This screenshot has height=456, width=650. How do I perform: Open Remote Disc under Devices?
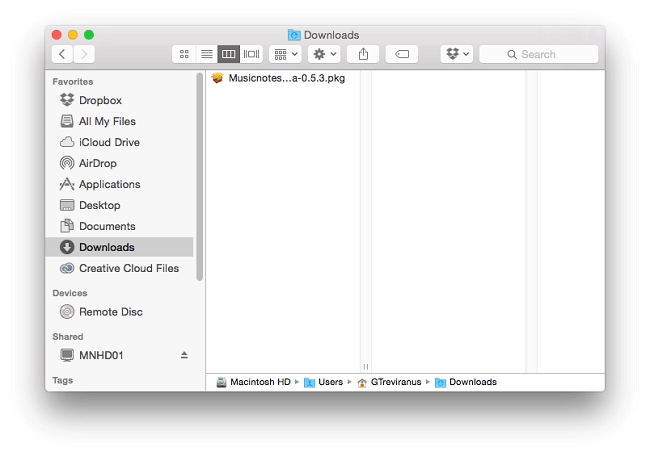tap(119, 312)
